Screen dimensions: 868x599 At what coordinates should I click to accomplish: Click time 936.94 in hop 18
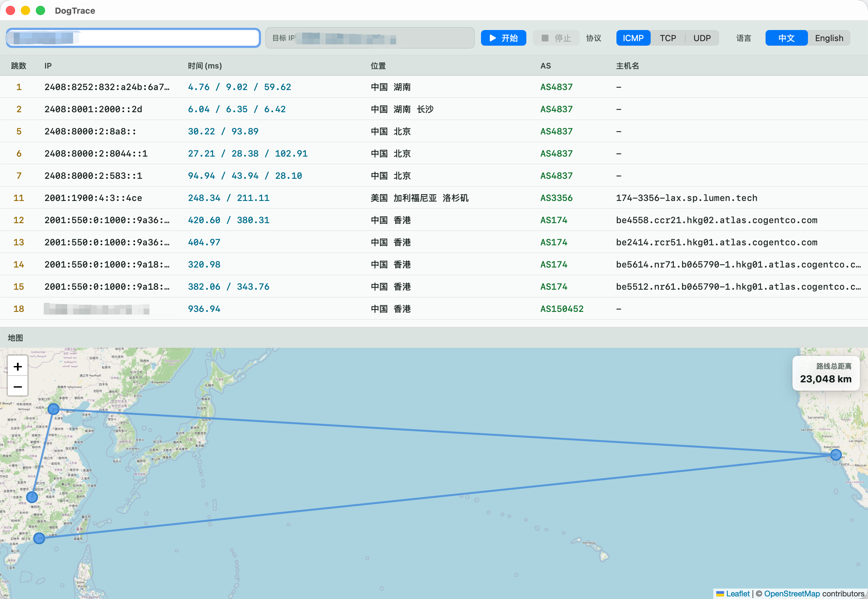204,309
